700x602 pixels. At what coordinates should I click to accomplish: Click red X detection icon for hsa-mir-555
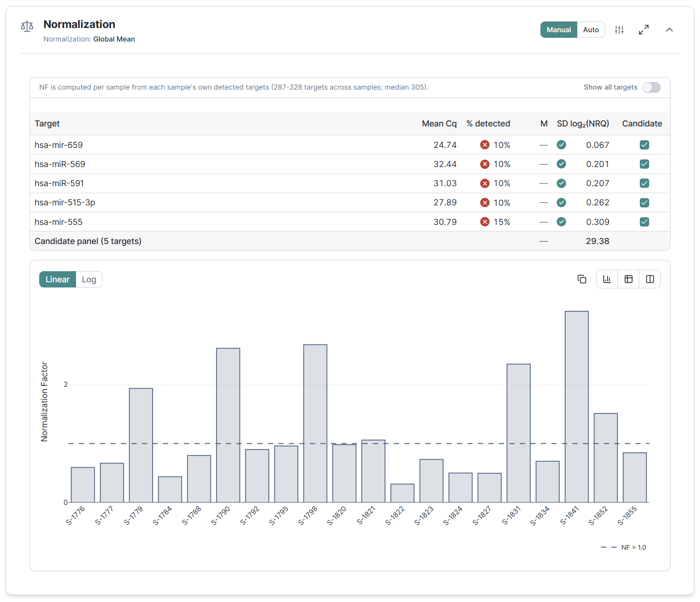click(x=485, y=222)
